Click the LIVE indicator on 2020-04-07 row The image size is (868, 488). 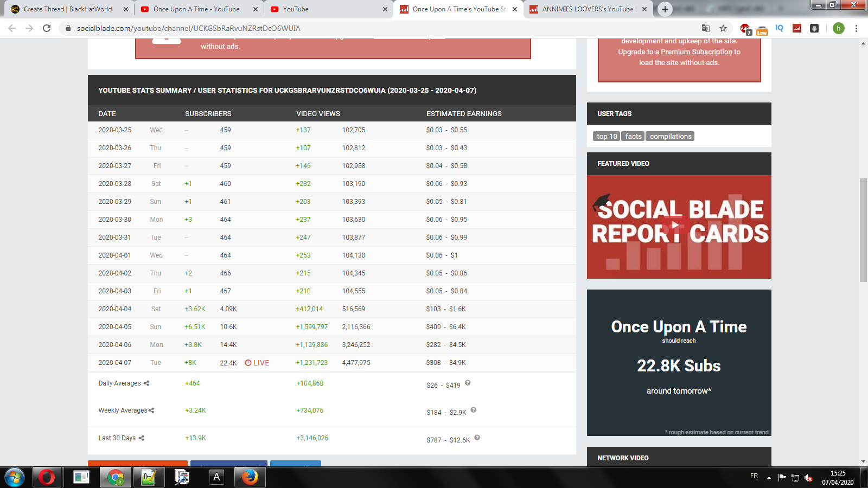pos(257,363)
